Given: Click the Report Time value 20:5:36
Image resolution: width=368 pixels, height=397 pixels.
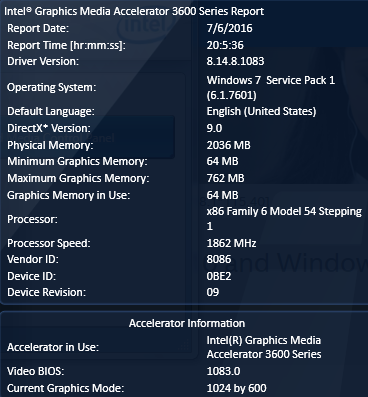Looking at the screenshot, I should [x=225, y=45].
